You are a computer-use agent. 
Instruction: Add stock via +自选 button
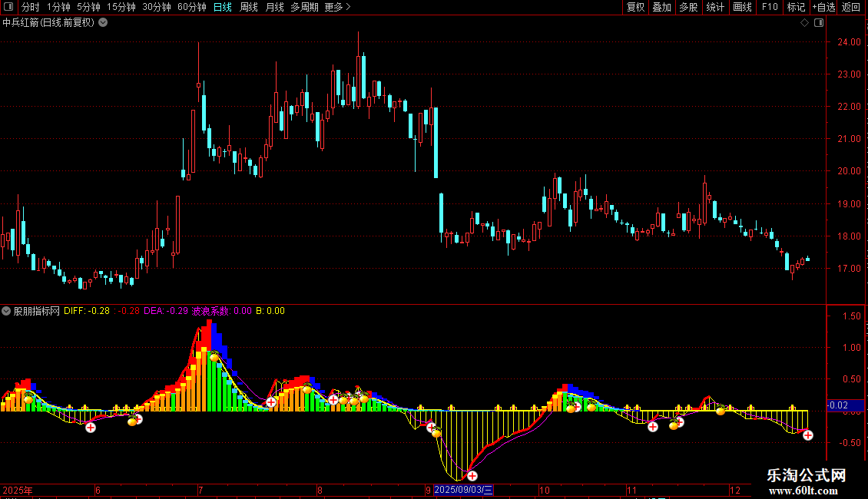click(823, 7)
